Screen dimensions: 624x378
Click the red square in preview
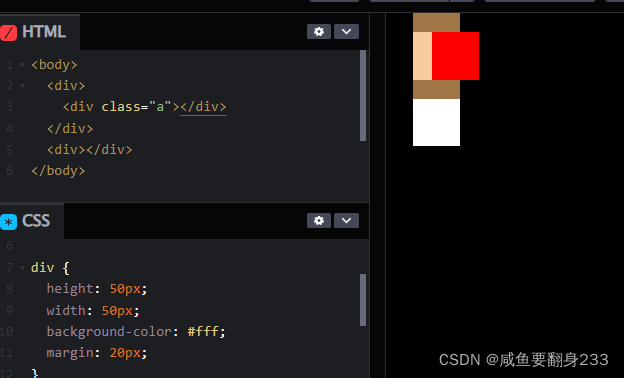point(455,56)
